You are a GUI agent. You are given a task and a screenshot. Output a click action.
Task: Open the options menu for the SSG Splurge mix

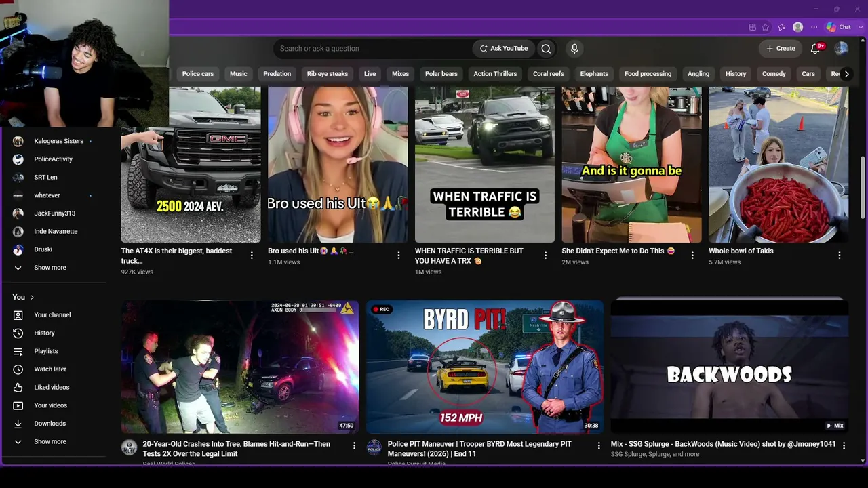point(844,445)
